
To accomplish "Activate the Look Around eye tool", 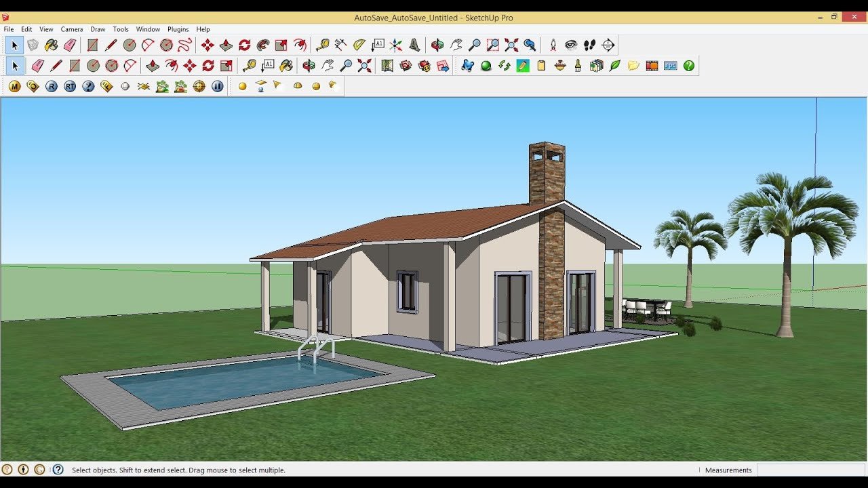I will point(572,45).
